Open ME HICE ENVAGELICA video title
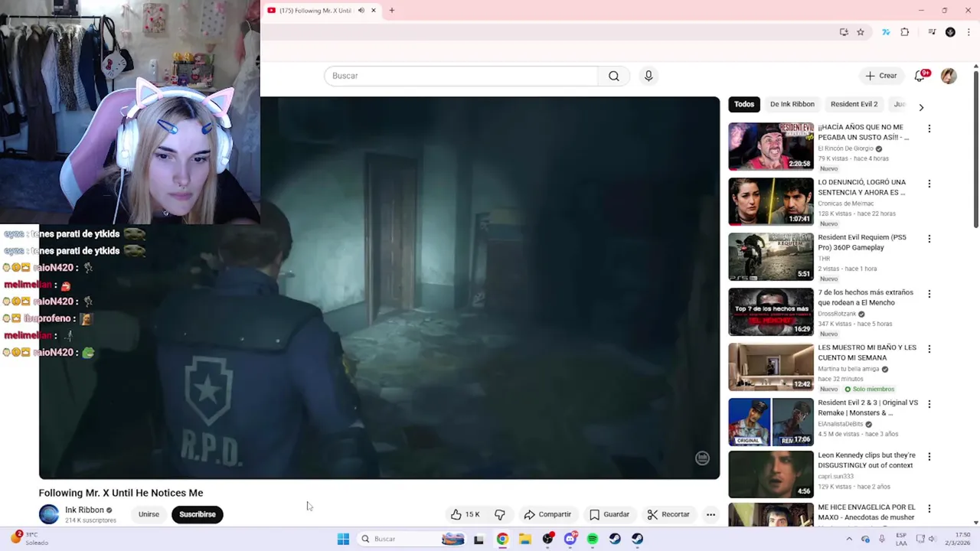 pos(866,512)
